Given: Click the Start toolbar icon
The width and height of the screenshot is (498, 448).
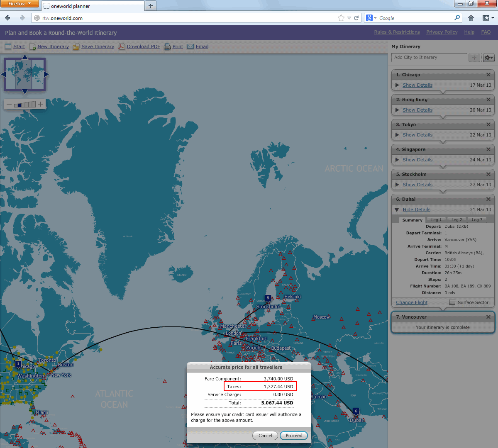Looking at the screenshot, I should click(8, 46).
